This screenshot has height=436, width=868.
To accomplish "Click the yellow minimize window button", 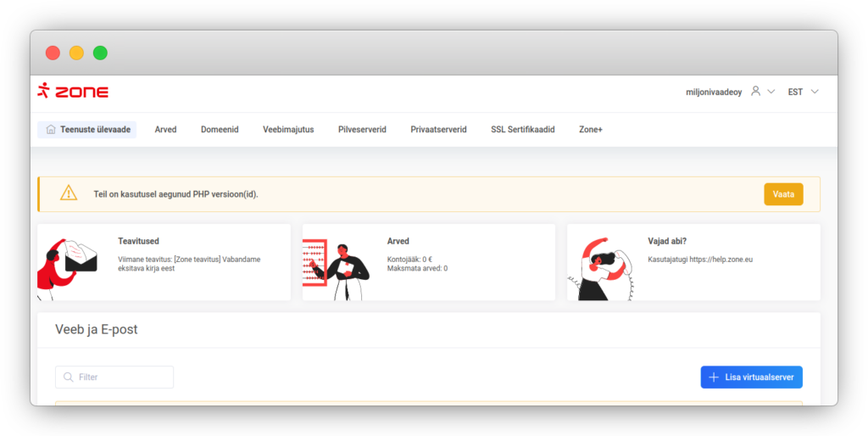I will pyautogui.click(x=76, y=53).
